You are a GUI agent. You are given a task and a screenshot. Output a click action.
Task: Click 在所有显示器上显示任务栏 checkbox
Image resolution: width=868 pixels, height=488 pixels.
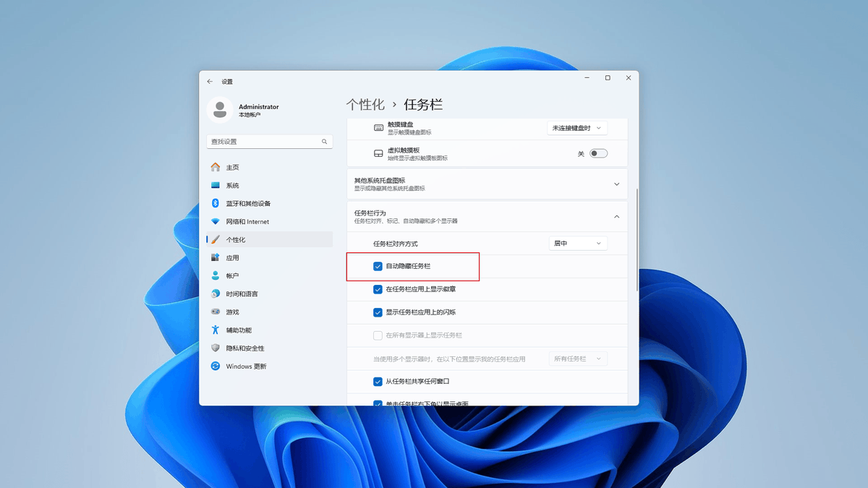[378, 335]
